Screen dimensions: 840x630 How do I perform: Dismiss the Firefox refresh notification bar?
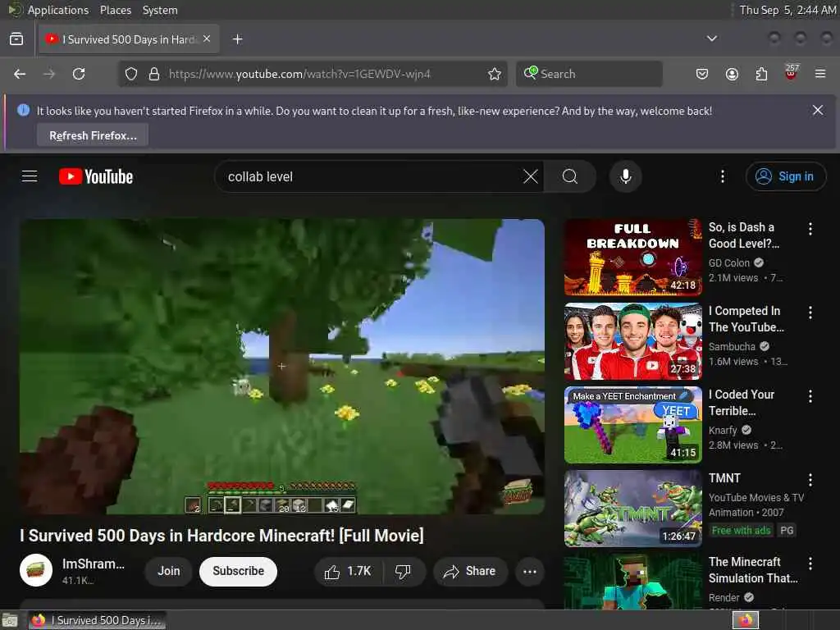818,111
